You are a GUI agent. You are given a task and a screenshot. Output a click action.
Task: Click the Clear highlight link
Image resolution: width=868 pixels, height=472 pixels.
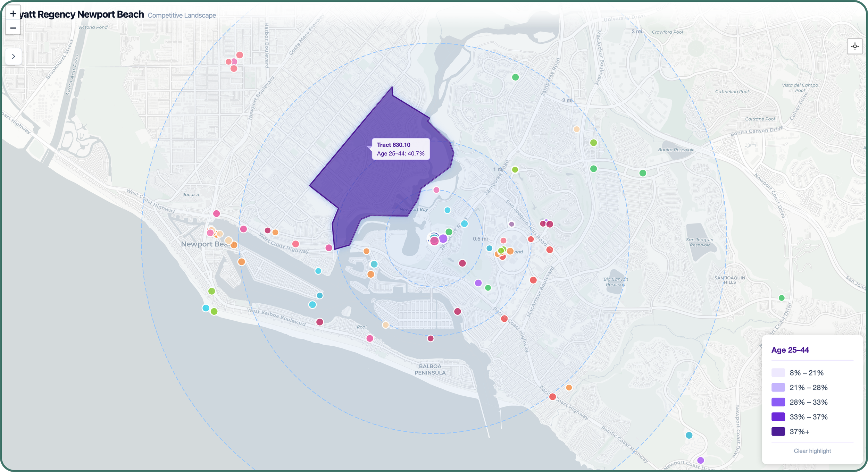(x=812, y=451)
